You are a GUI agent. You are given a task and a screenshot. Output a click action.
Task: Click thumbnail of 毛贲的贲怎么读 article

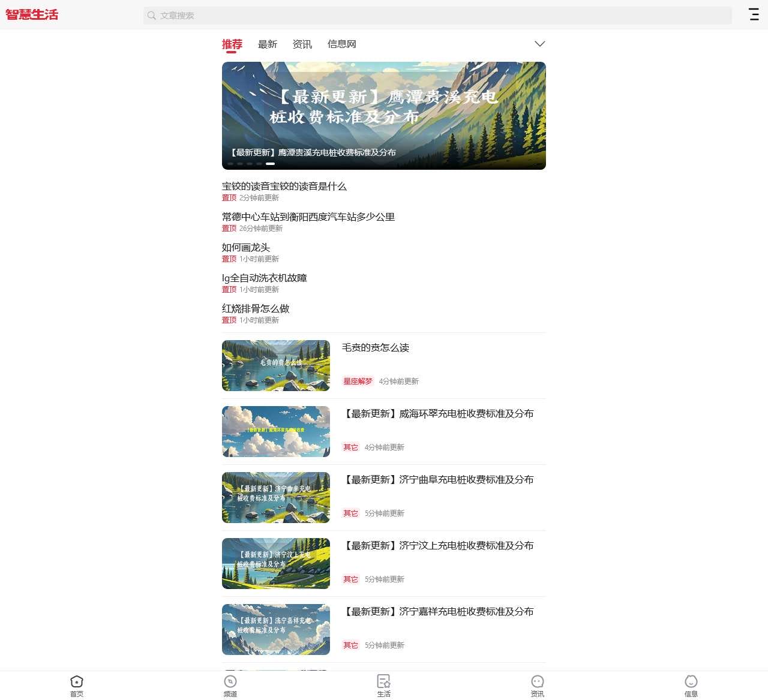point(276,366)
